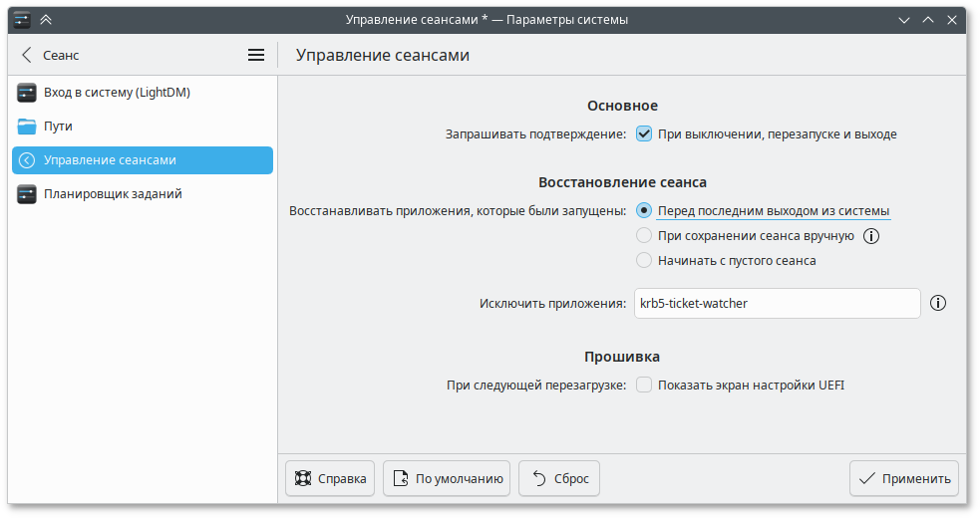This screenshot has width=980, height=518.
Task: Minimize the window with the down chevron
Action: click(x=904, y=20)
